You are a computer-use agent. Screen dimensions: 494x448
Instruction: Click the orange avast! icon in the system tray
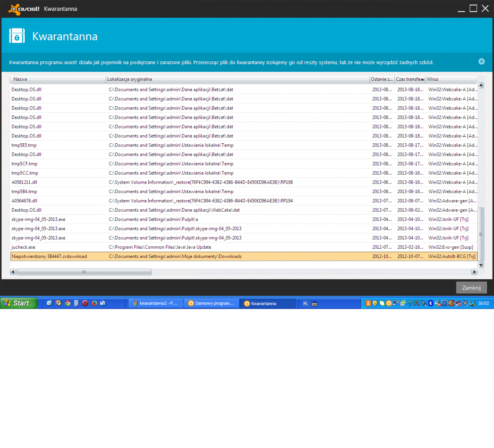tap(389, 303)
